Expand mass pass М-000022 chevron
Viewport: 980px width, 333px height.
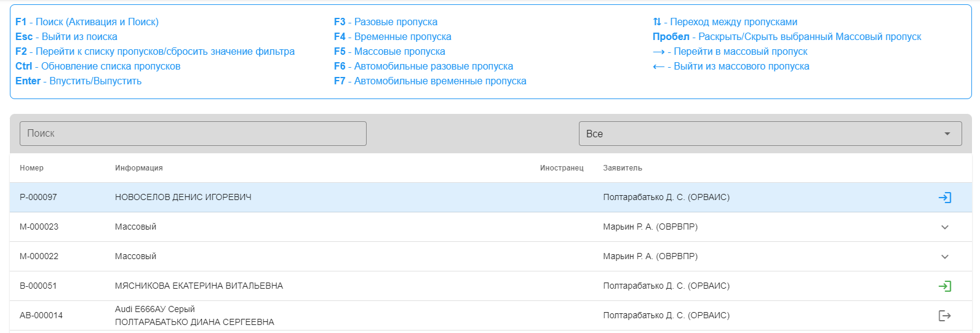click(x=944, y=257)
